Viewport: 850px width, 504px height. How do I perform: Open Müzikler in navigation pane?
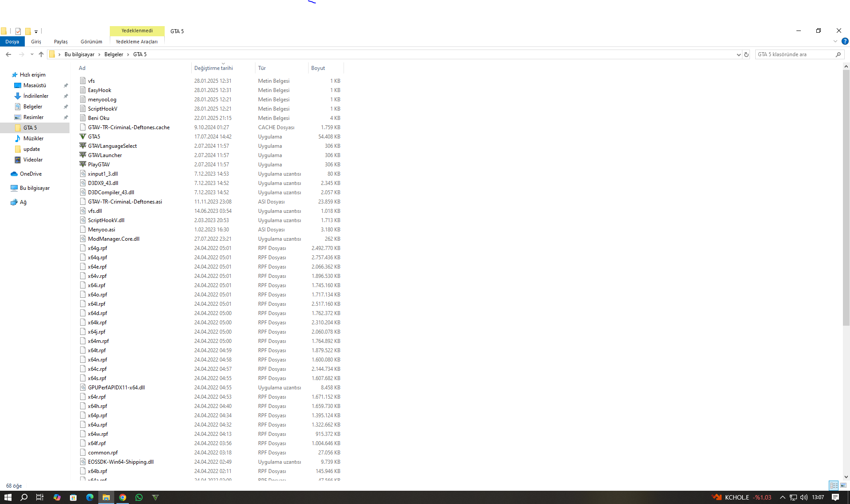click(x=33, y=139)
